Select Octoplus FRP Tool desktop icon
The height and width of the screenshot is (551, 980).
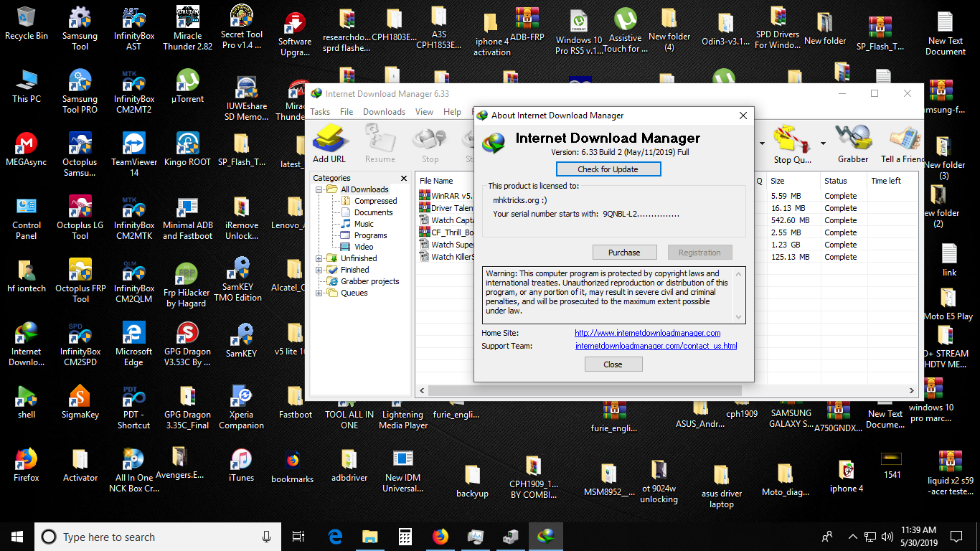(80, 281)
